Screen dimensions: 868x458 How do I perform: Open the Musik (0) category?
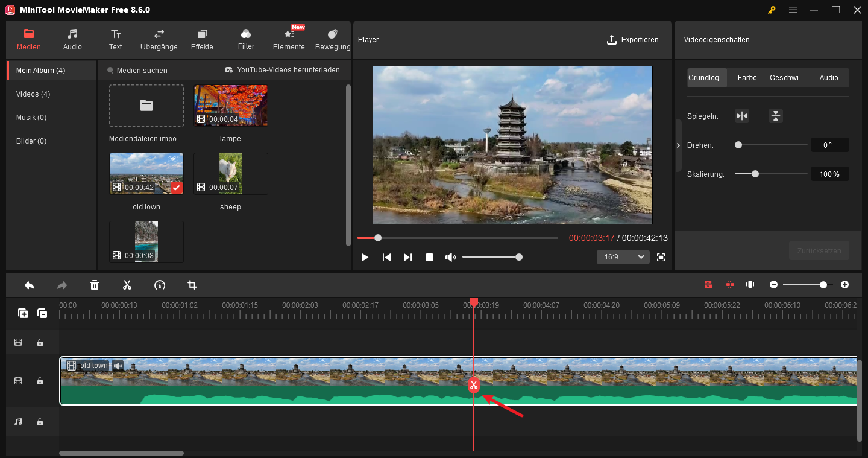(x=30, y=117)
